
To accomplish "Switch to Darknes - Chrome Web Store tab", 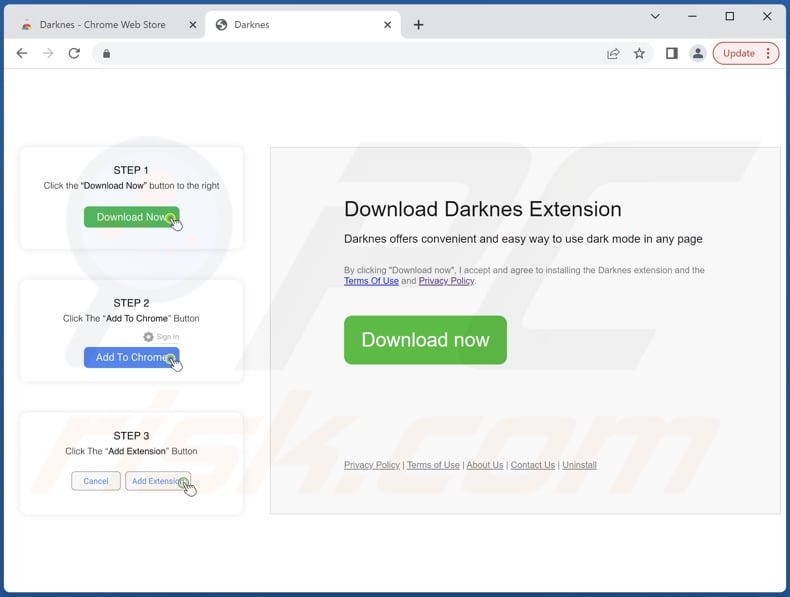I will pos(103,25).
